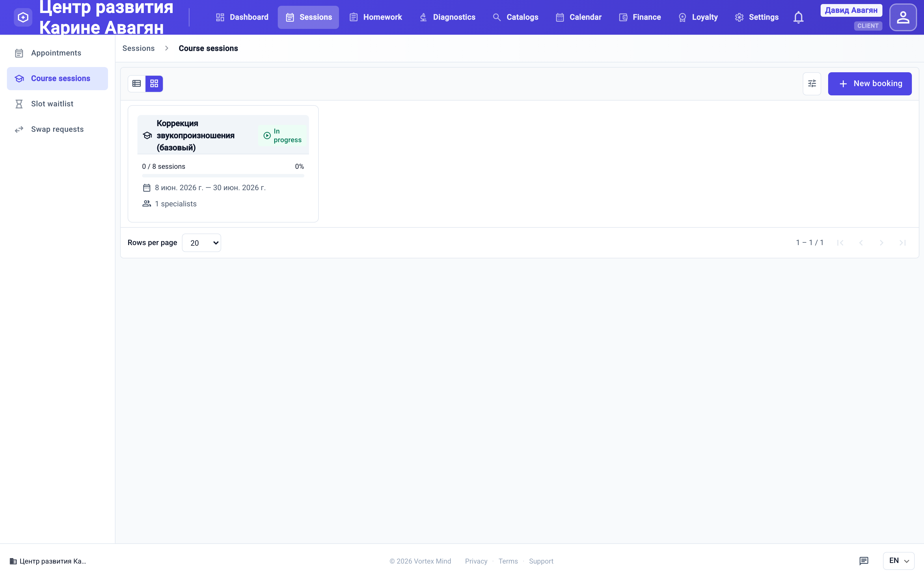924x578 pixels.
Task: Open Swap requests in sidebar
Action: pos(57,129)
